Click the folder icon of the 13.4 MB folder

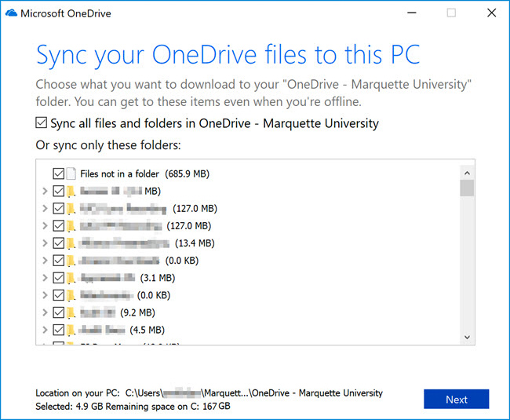click(71, 243)
